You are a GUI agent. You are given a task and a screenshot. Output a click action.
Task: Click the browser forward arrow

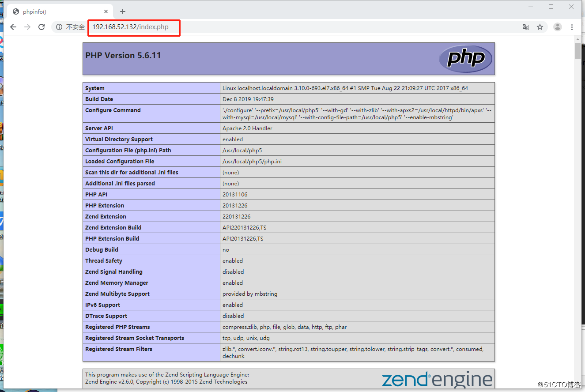(27, 27)
